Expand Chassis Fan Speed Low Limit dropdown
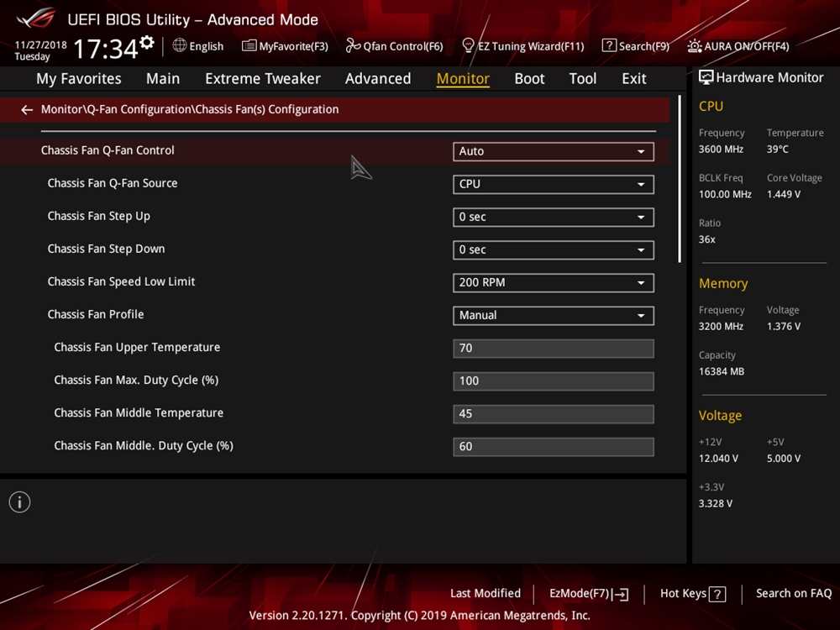Screen dimensions: 840x630 click(x=553, y=282)
